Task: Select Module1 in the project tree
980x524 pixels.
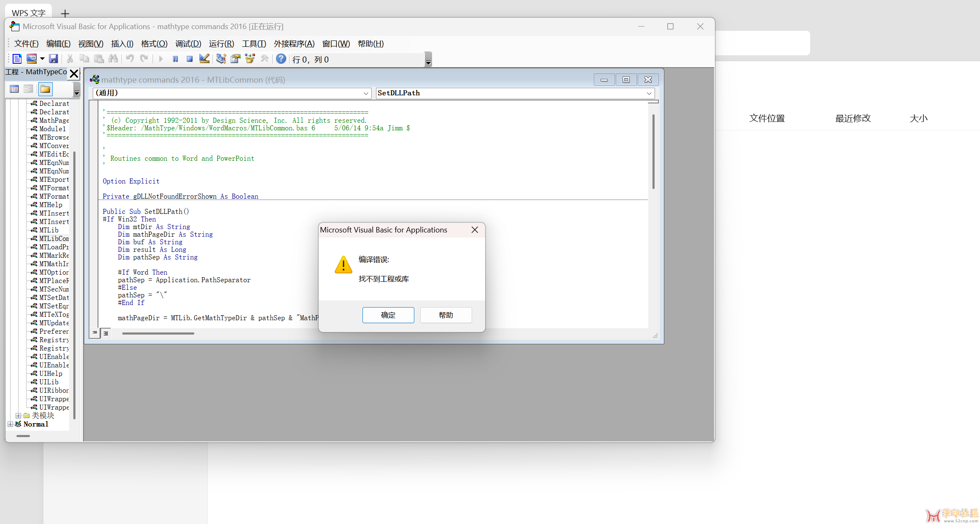Action: pyautogui.click(x=52, y=129)
